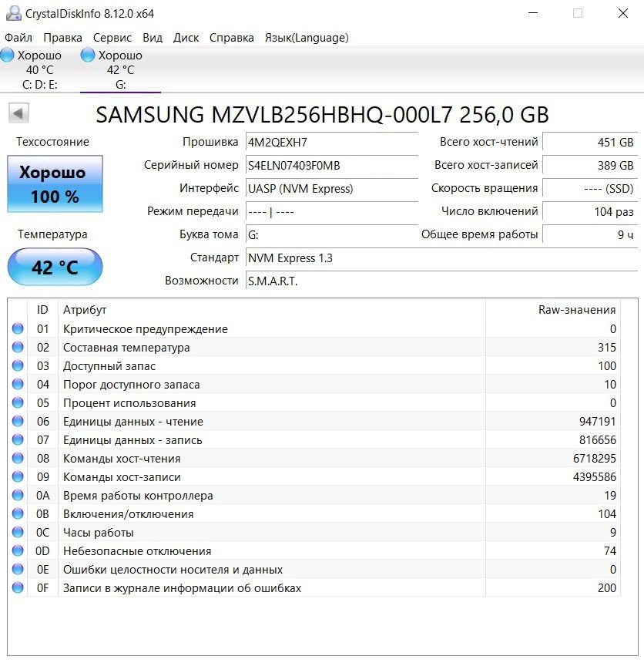
Task: Select the Команды хост-чтения row
Action: point(314,458)
